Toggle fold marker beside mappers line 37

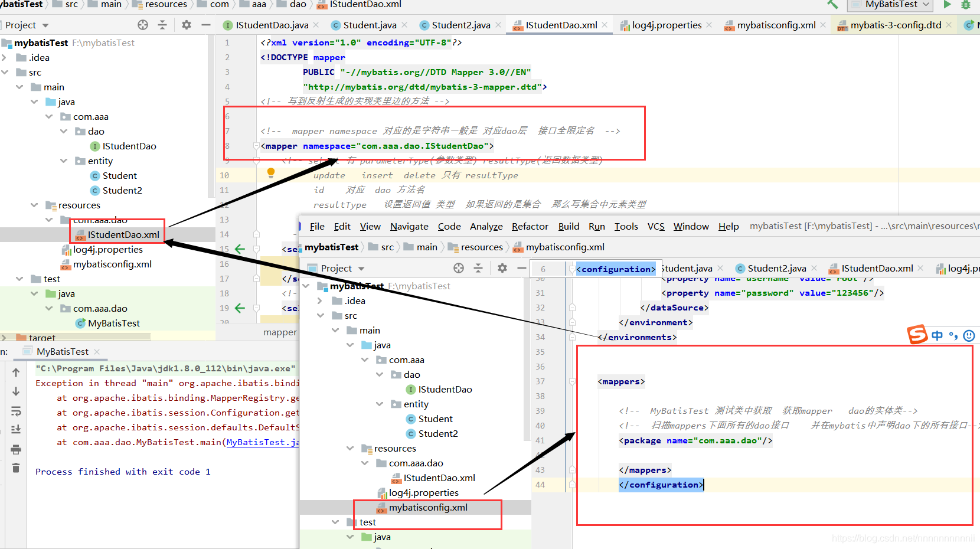pos(572,381)
